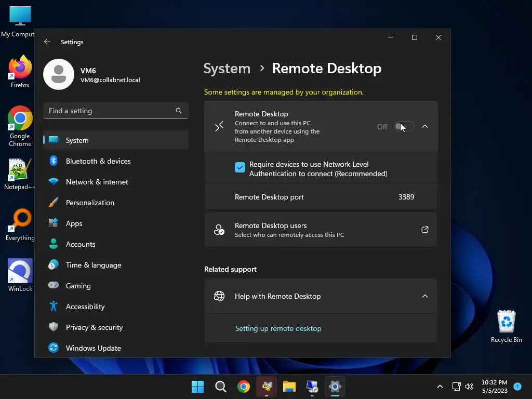This screenshot has width=532, height=399.
Task: Click the Find a setting search box
Action: 116,111
